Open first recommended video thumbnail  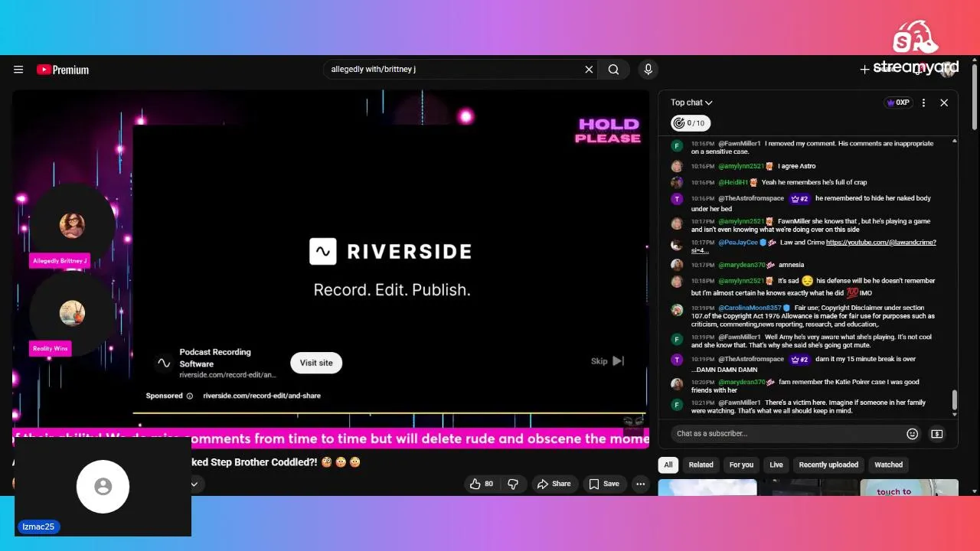[707, 487]
